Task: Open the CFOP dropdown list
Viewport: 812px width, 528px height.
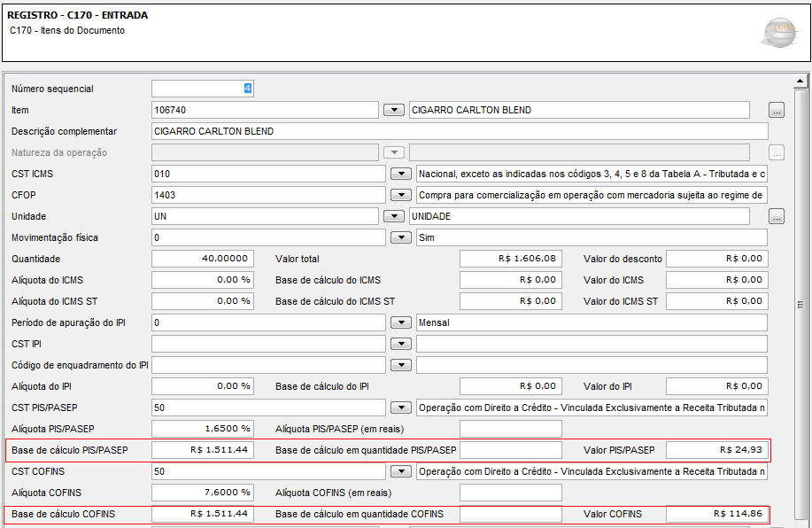Action: click(401, 195)
